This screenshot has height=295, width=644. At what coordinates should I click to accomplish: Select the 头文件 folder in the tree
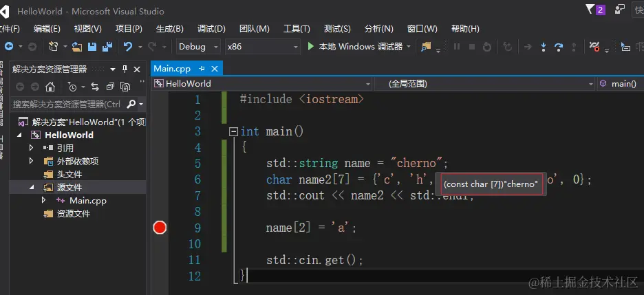(69, 175)
